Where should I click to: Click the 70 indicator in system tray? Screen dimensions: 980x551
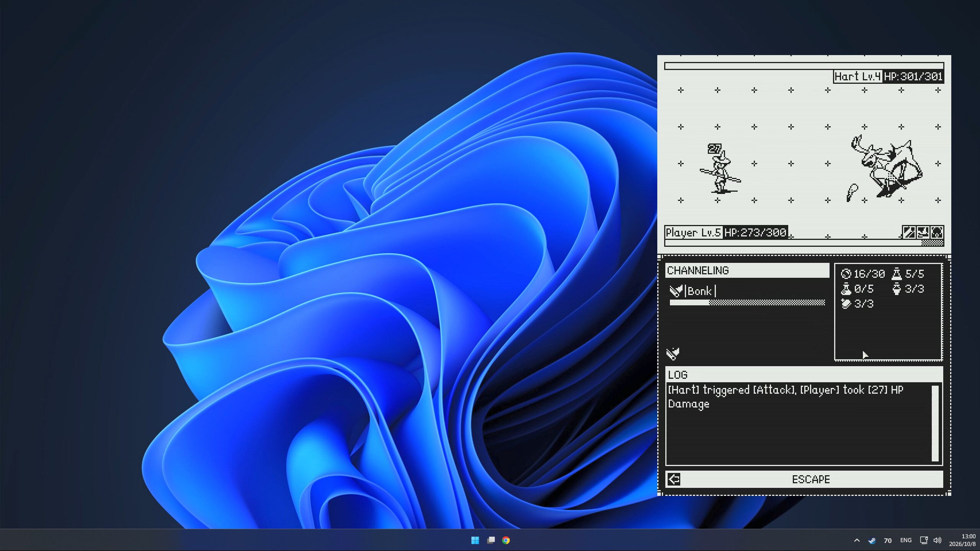coord(888,540)
